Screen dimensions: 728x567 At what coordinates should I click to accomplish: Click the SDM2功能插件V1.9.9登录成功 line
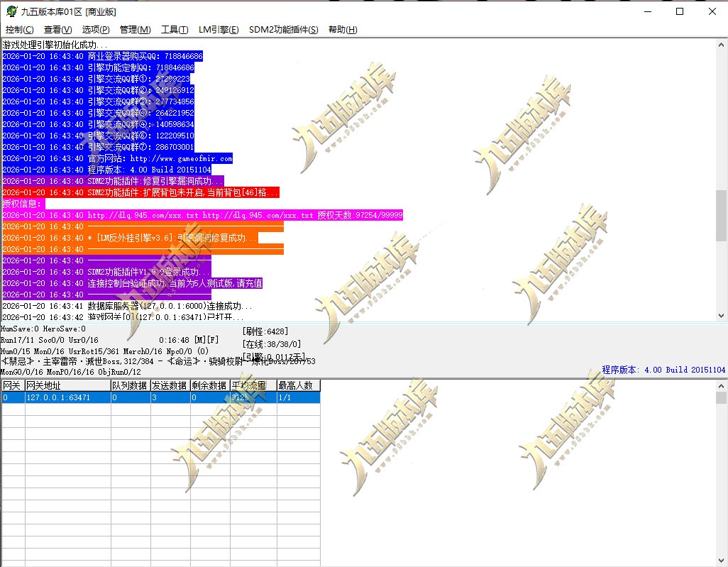(106, 272)
